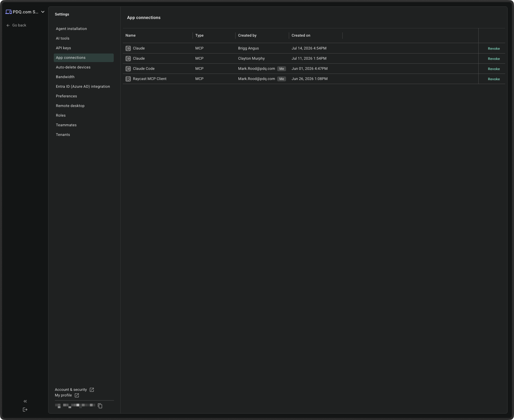Screen dimensions: 514x420
Task: Click the Settings panel heading
Action: (62, 14)
